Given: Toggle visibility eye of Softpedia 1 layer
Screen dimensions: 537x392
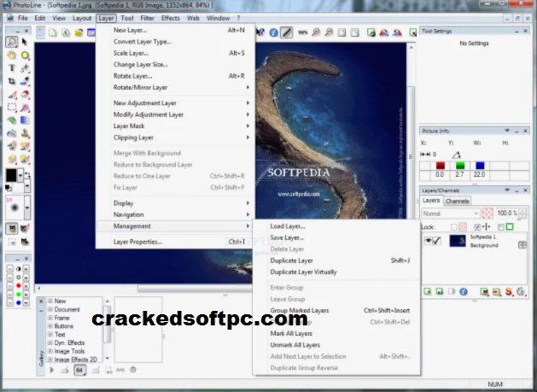Looking at the screenshot, I should click(x=428, y=241).
